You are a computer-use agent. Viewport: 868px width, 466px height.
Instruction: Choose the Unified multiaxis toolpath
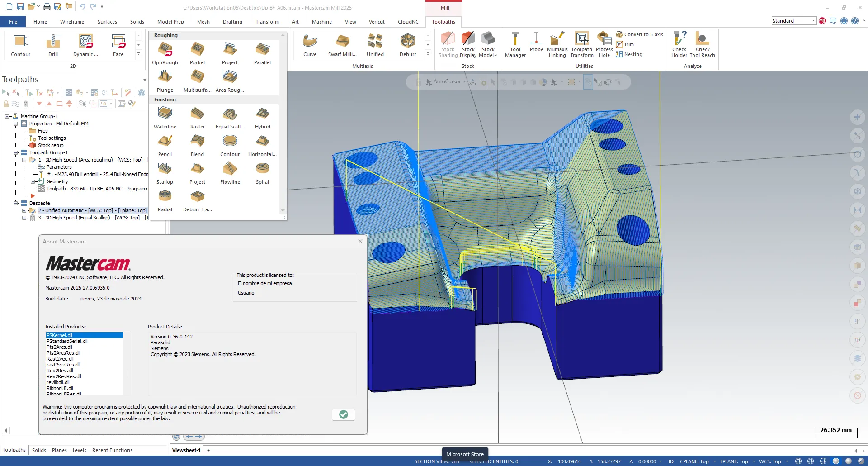[375, 46]
